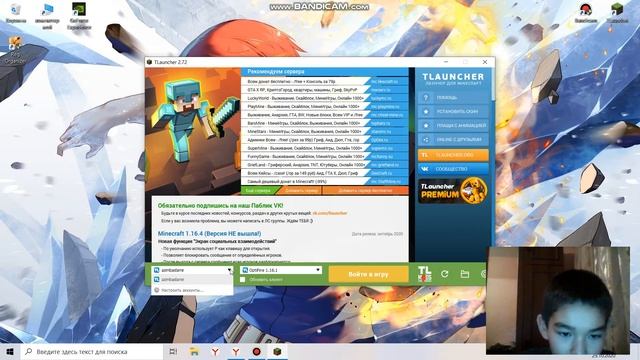
Task: Switch to TLauncher in the taskbar
Action: [x=278, y=351]
